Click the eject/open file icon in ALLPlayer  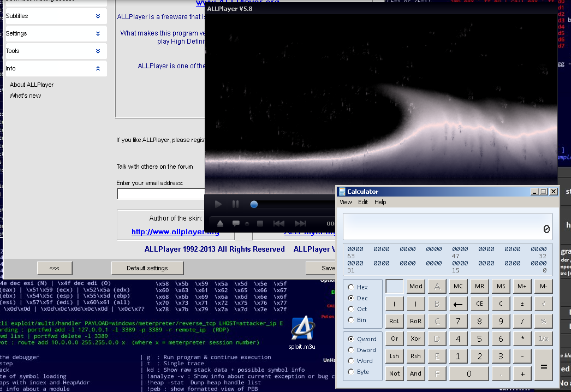coord(220,223)
